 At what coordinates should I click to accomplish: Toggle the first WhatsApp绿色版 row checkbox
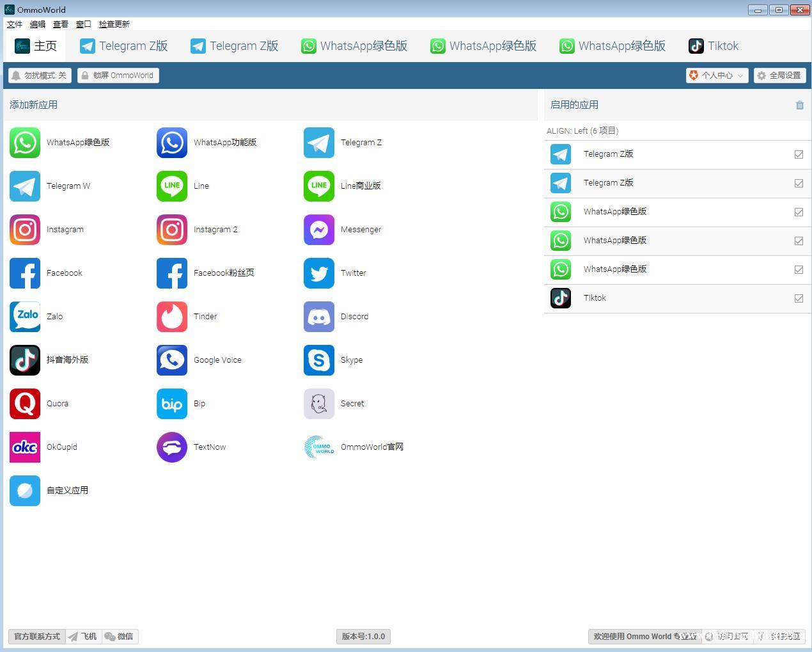[x=799, y=212]
